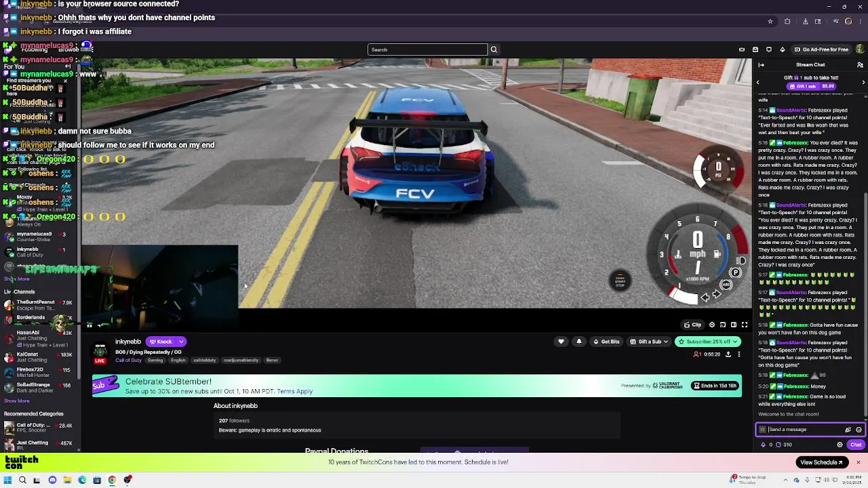Open Windows Start menu
Screen dimensions: 868x488
(x=7, y=480)
